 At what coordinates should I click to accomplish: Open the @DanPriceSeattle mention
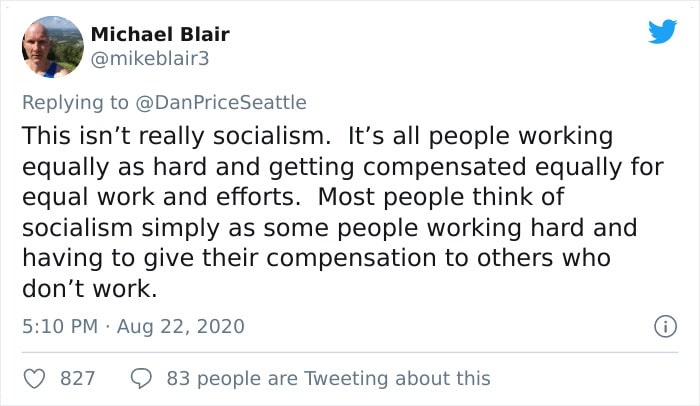click(x=221, y=102)
